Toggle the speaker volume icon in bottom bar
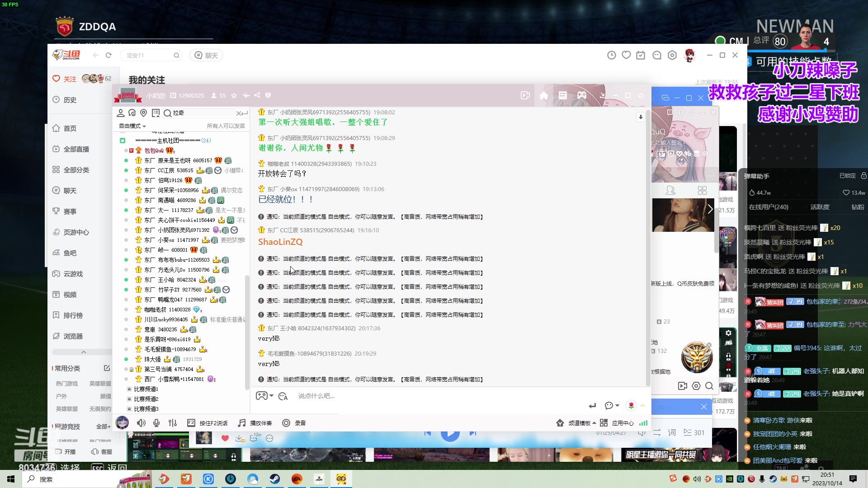This screenshot has width=868, height=488. pyautogui.click(x=142, y=423)
